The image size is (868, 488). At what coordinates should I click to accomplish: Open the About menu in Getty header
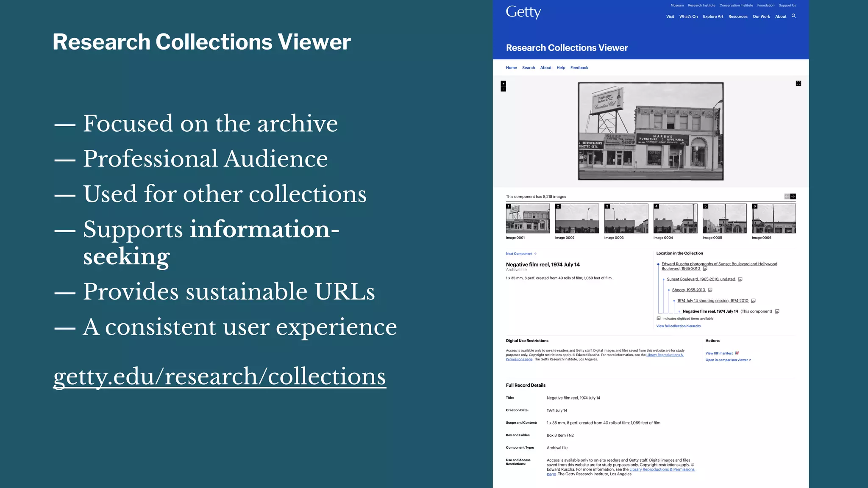click(781, 17)
